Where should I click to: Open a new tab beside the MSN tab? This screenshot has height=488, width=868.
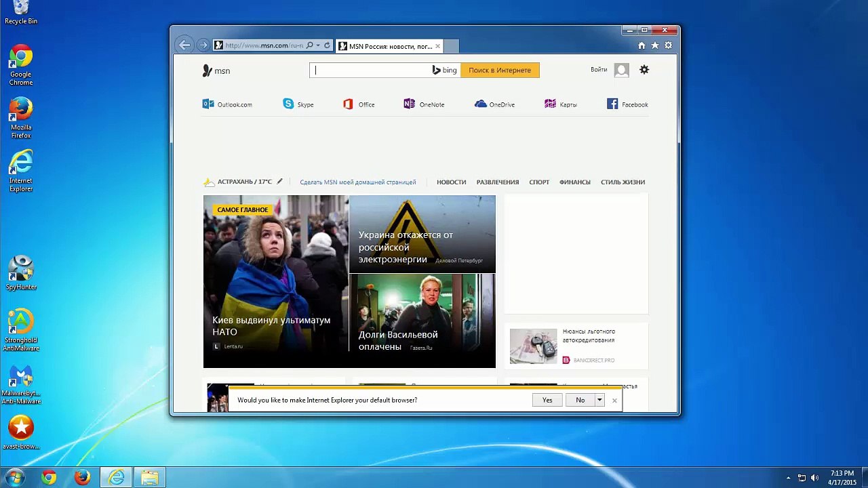[x=451, y=46]
